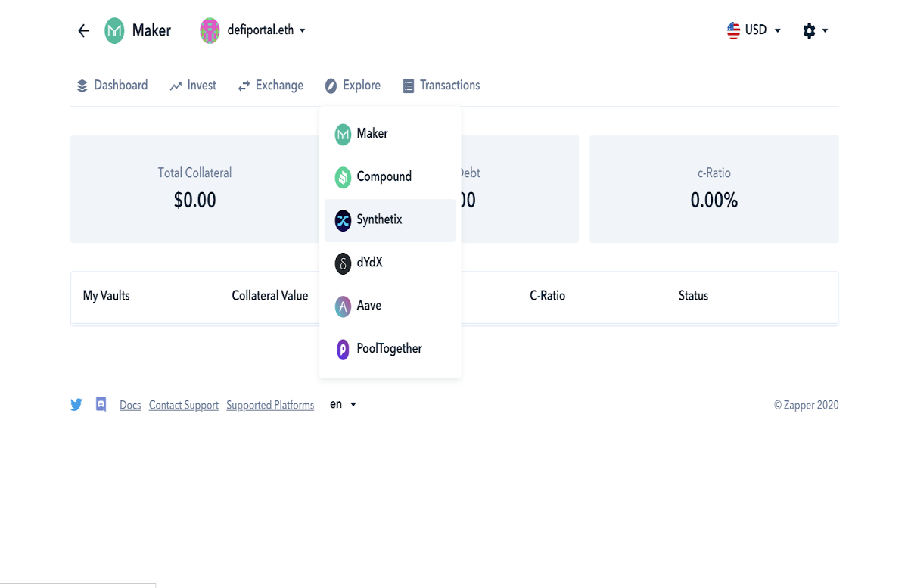Click the Maker logo in the header

pos(114,30)
